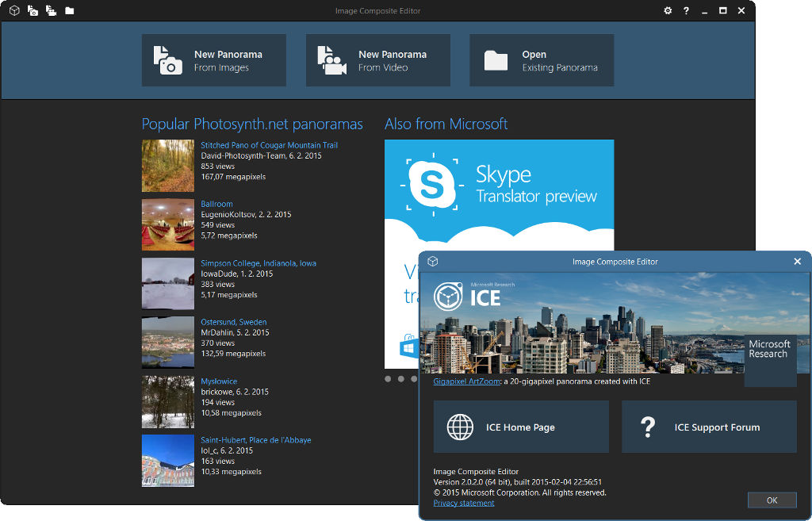Open the Skype Translator preview banner
The width and height of the screenshot is (812, 521).
(x=499, y=195)
